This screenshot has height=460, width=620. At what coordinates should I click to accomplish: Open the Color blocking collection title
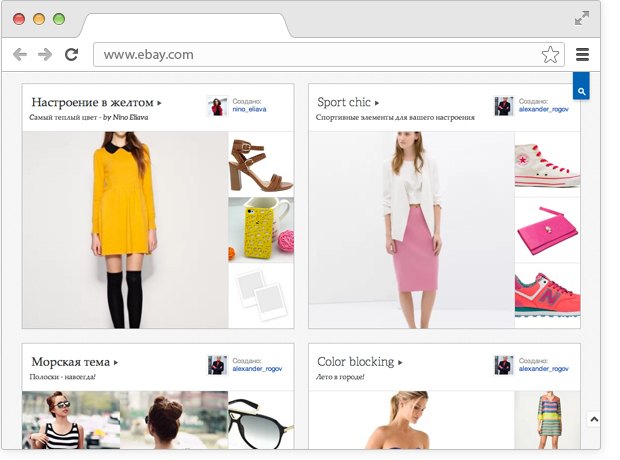[x=356, y=362]
